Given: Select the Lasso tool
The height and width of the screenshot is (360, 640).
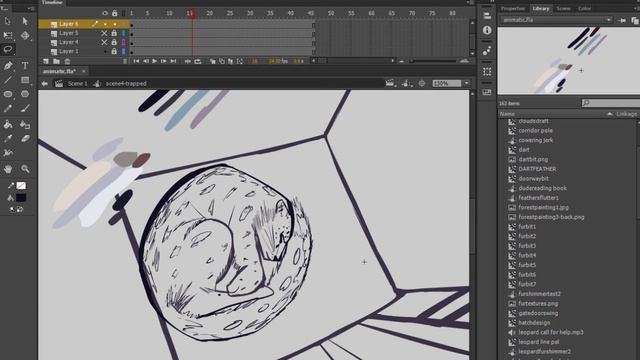Looking at the screenshot, I should (x=8, y=49).
